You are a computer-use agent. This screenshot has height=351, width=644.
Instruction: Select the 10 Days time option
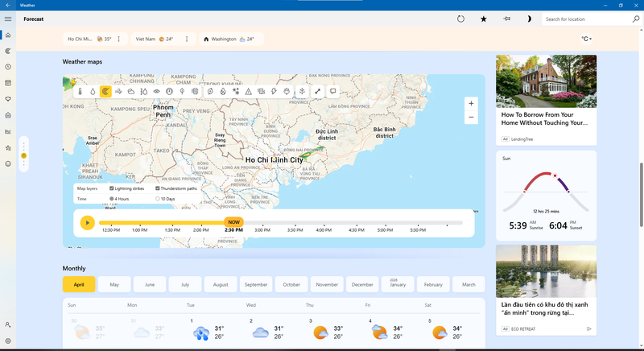point(157,199)
